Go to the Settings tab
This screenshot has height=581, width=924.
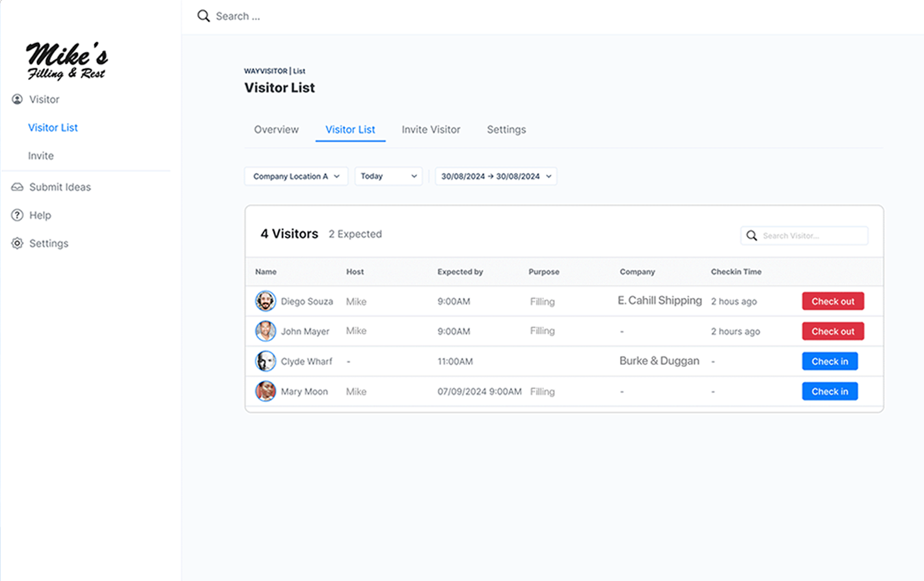506,129
